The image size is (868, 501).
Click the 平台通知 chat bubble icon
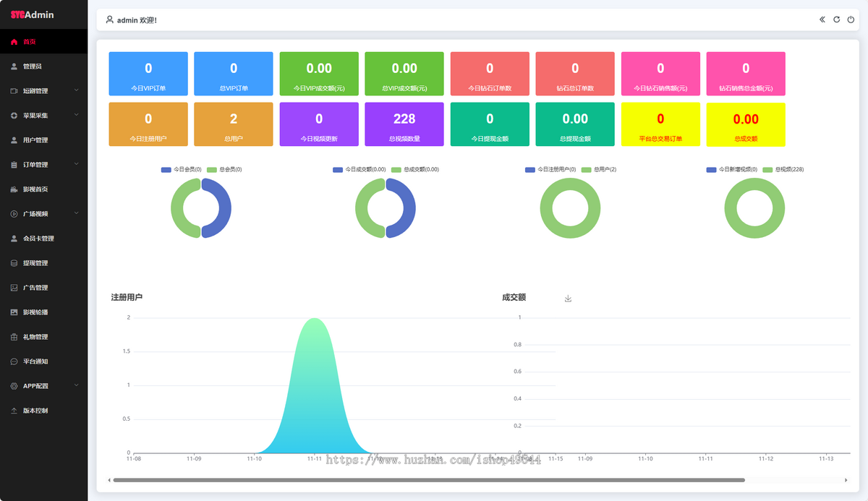tap(14, 361)
